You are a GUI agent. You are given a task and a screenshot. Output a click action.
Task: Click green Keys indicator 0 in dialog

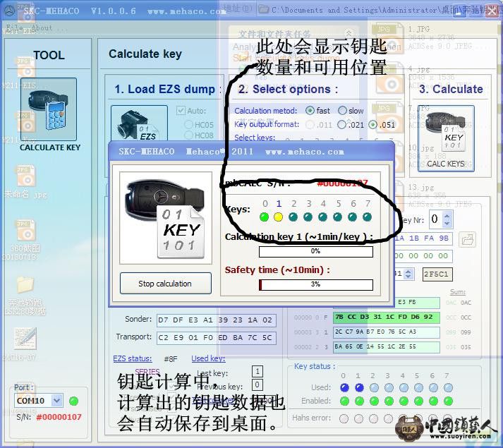click(265, 217)
